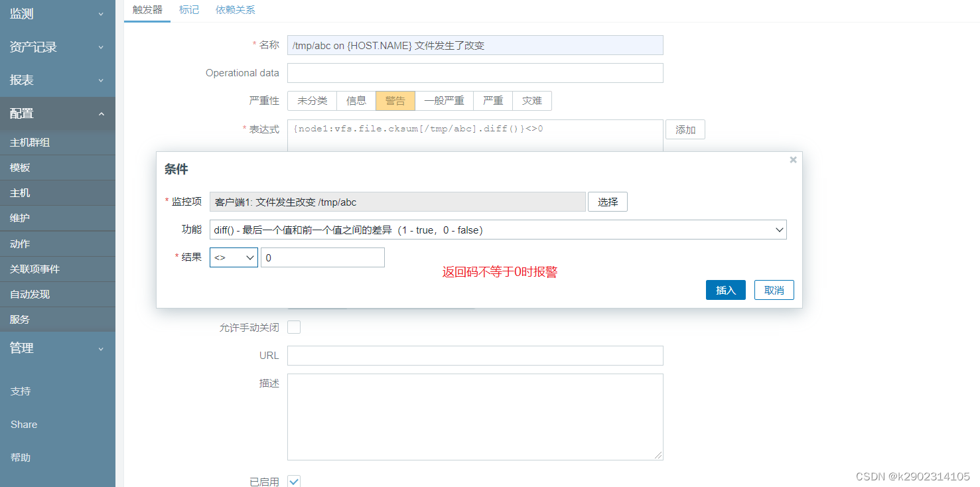Switch to the 依赖关系 tab
Image resolution: width=980 pixels, height=487 pixels.
pos(236,10)
